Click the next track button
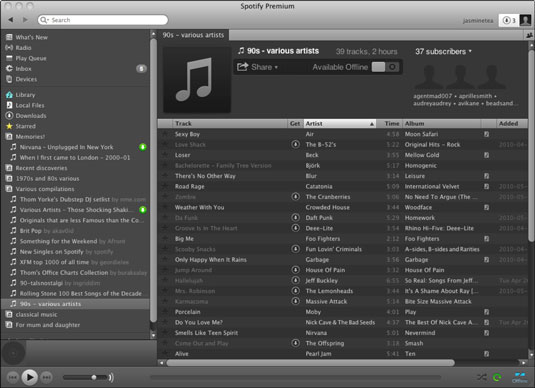The width and height of the screenshot is (535, 388). pyautogui.click(x=47, y=377)
